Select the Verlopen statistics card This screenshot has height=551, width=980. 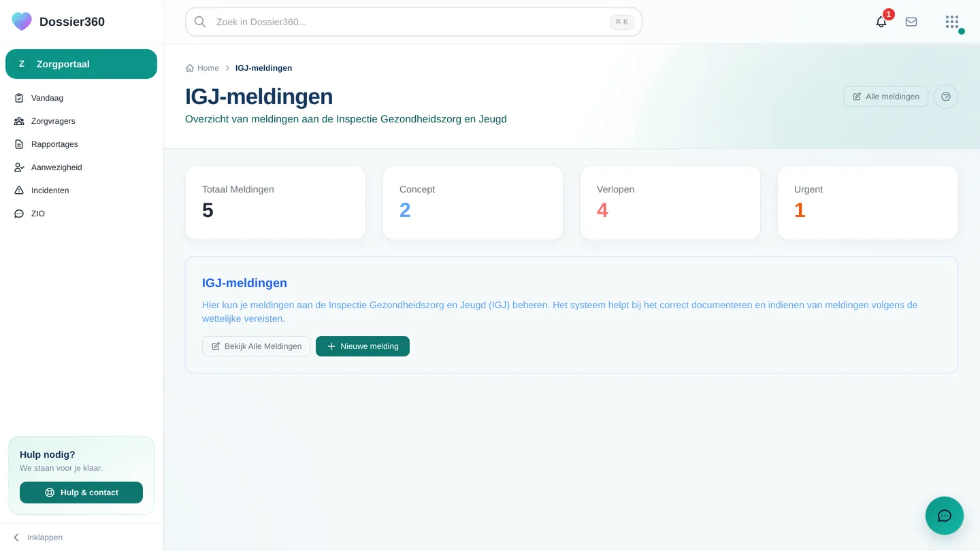670,203
